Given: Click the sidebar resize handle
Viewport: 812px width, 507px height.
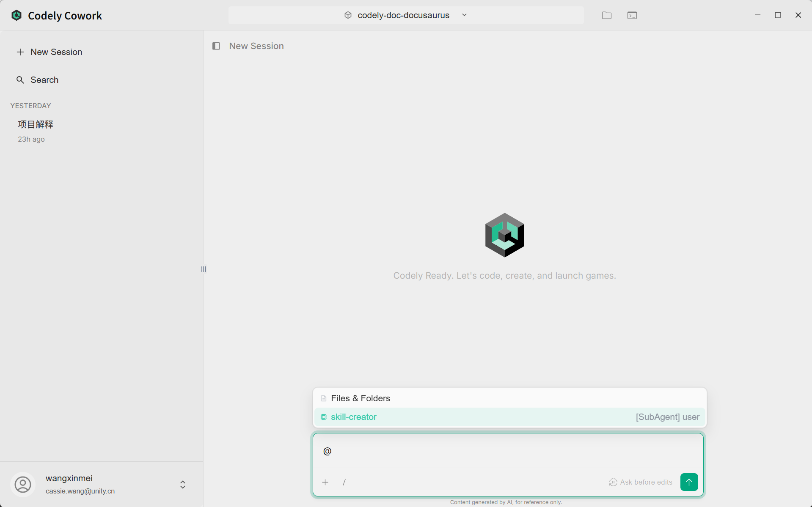Looking at the screenshot, I should [x=203, y=269].
